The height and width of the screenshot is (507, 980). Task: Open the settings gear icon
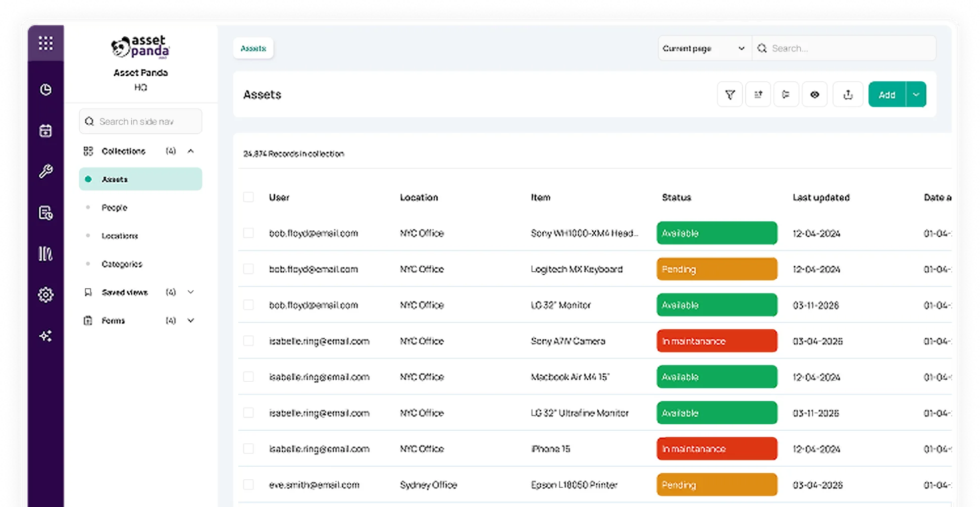click(x=45, y=294)
